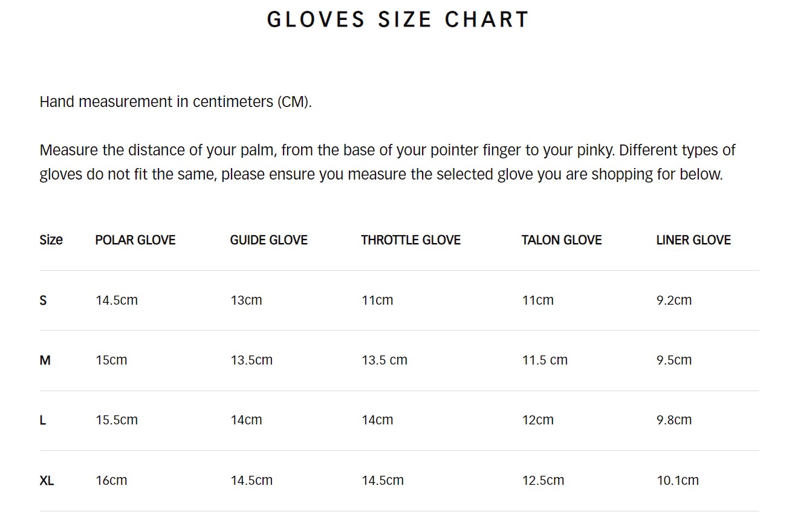
Task: Click the XL size row label
Action: coord(47,481)
